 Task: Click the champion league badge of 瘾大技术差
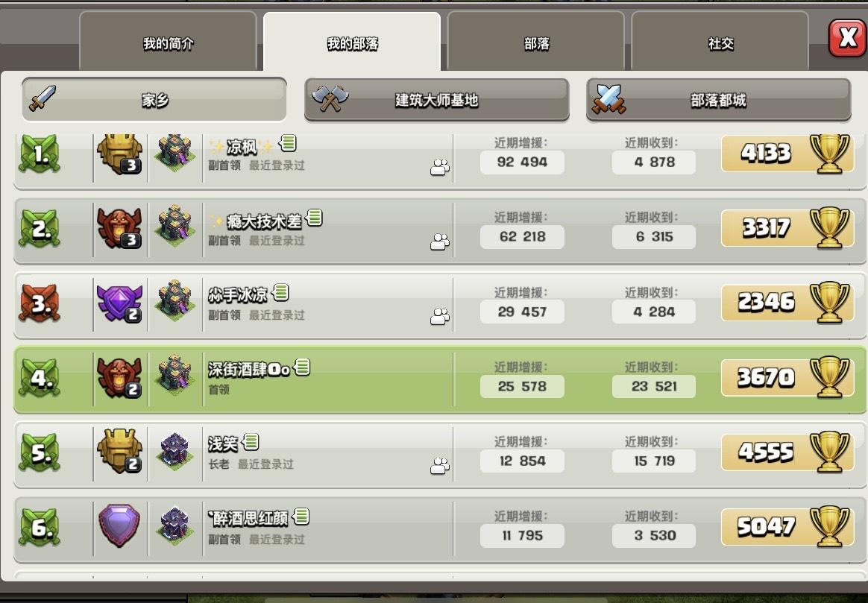pos(119,227)
